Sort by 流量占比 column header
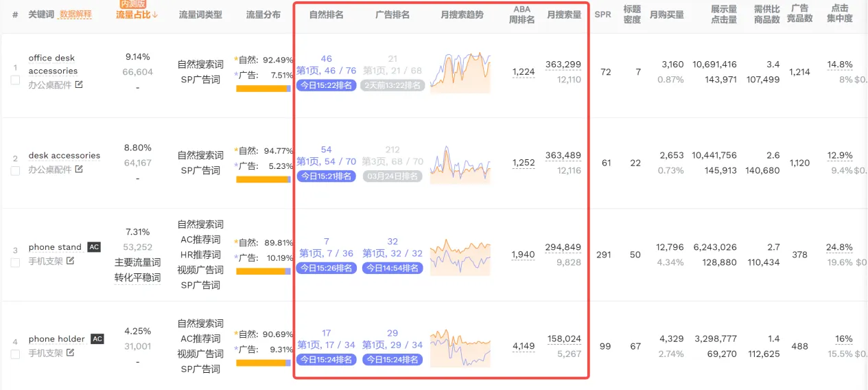The width and height of the screenshot is (868, 390). [137, 14]
